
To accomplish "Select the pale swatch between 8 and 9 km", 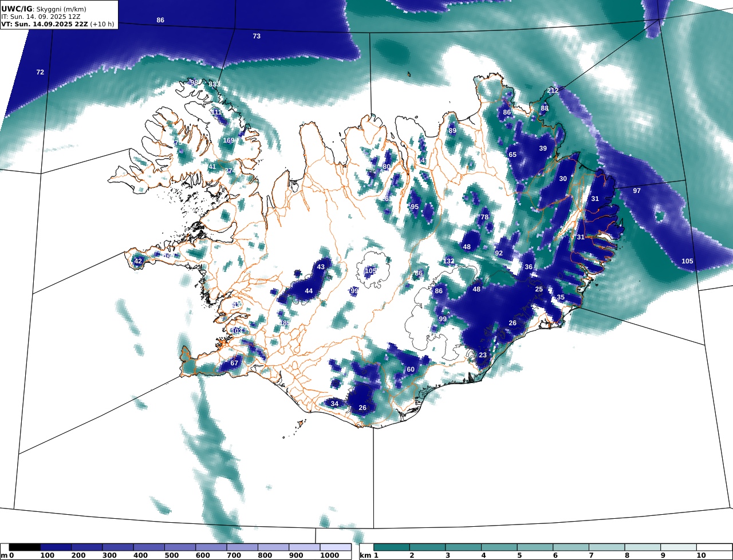I will click(643, 547).
